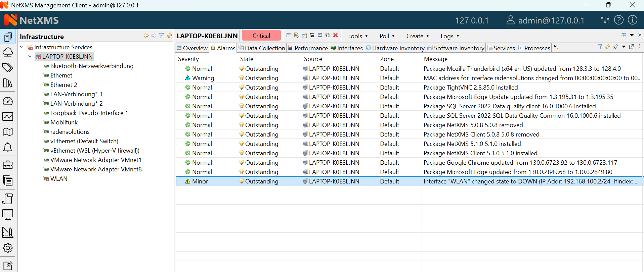Collapse the LAPTOP-K0E8LJNN tree node
644x272 pixels.
click(30, 57)
